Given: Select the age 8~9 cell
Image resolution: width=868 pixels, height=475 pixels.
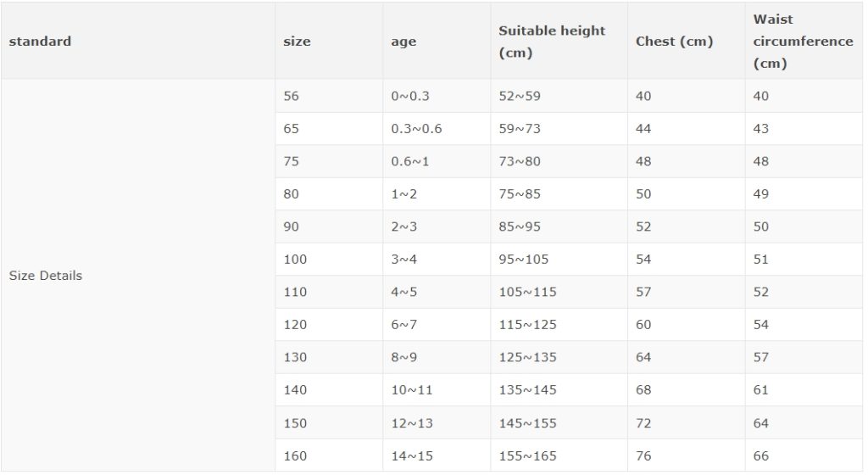Looking at the screenshot, I should click(x=437, y=357).
